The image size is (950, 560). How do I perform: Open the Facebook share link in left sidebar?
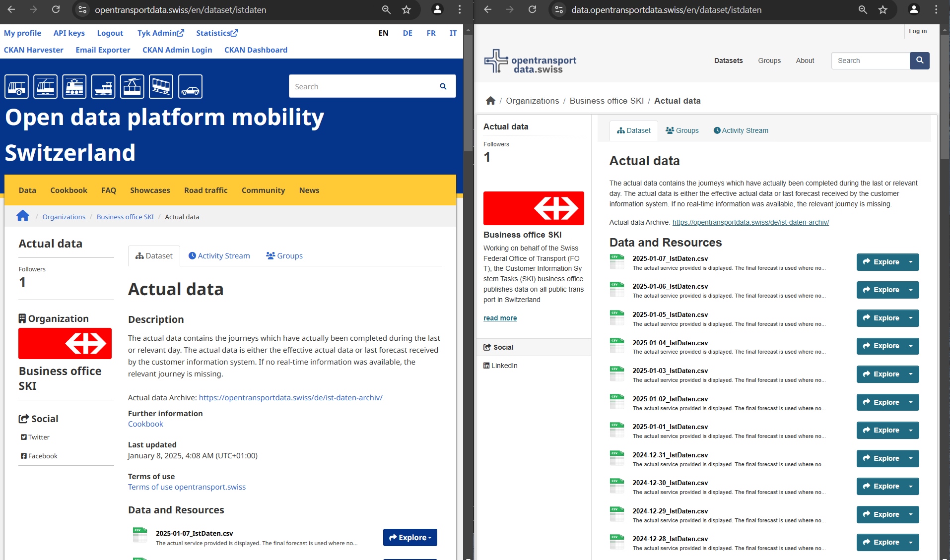39,456
